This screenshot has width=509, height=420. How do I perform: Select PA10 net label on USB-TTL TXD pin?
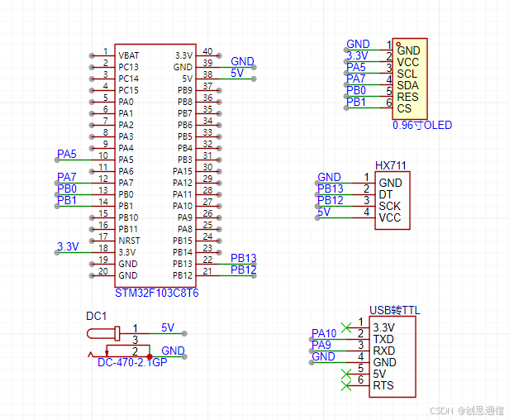[324, 333]
